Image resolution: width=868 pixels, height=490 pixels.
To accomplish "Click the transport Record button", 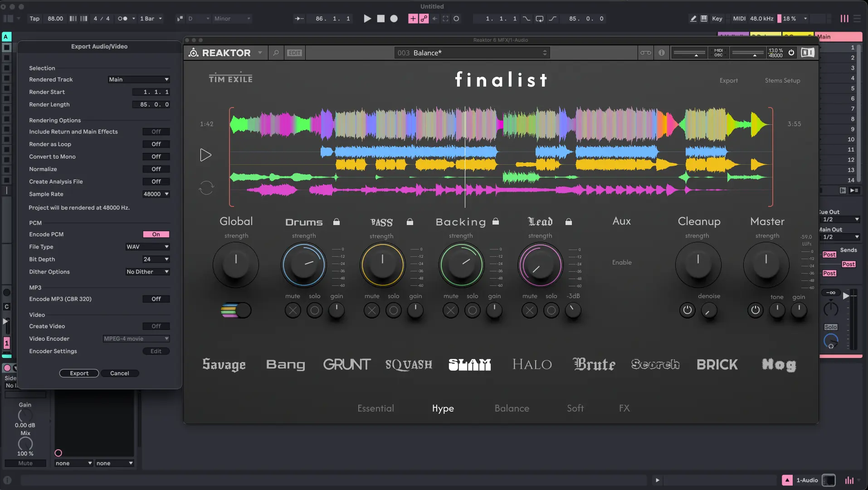I will [394, 19].
